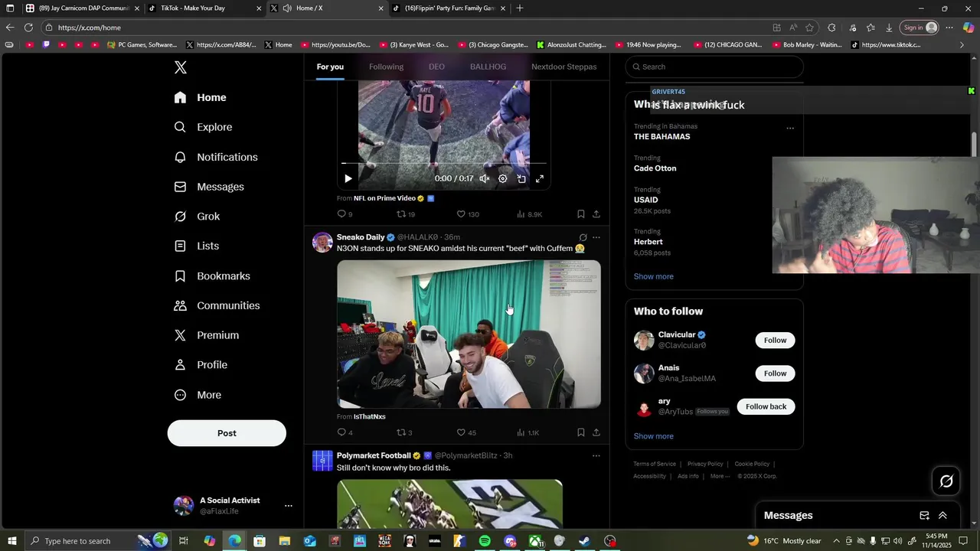980x551 pixels.
Task: Open Profile in the sidebar
Action: click(201, 365)
